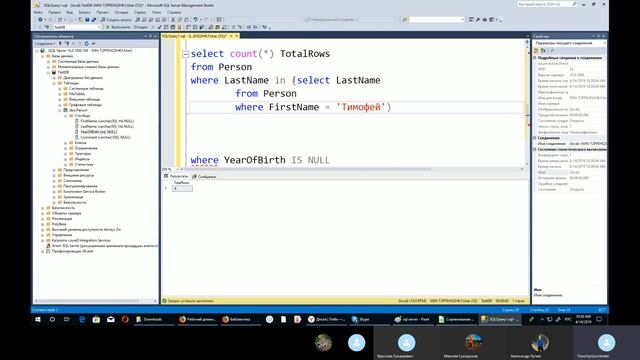640x360 pixels.
Task: Expand the Ключи node
Action: (65, 143)
